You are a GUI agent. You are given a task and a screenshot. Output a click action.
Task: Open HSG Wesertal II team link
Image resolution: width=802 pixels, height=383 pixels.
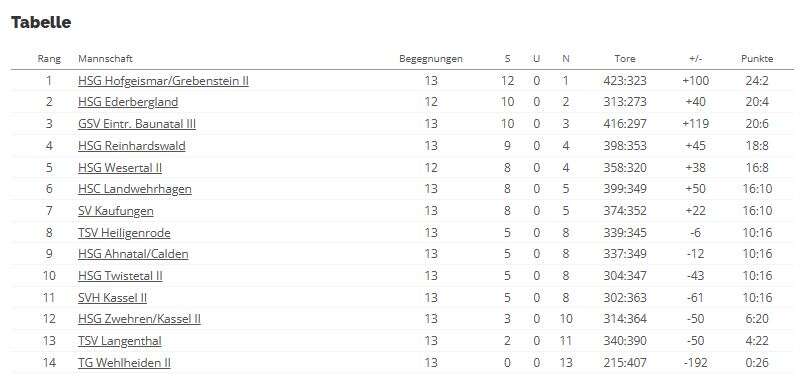tap(120, 168)
